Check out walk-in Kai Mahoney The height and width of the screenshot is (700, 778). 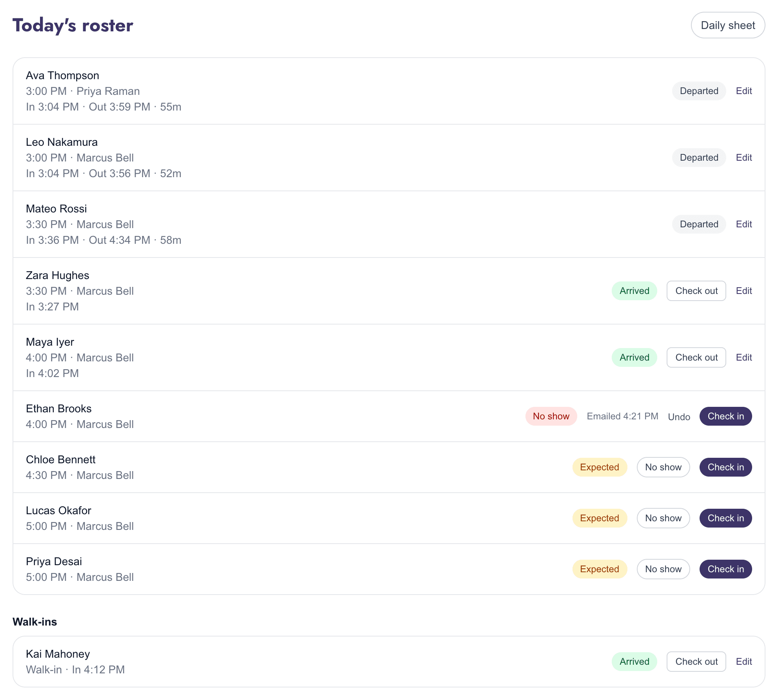pos(696,662)
